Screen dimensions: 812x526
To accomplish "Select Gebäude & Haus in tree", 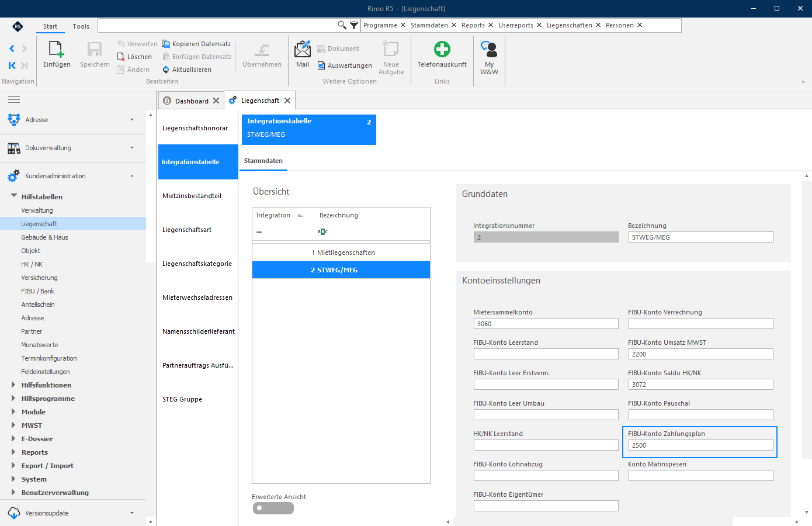I will (44, 237).
